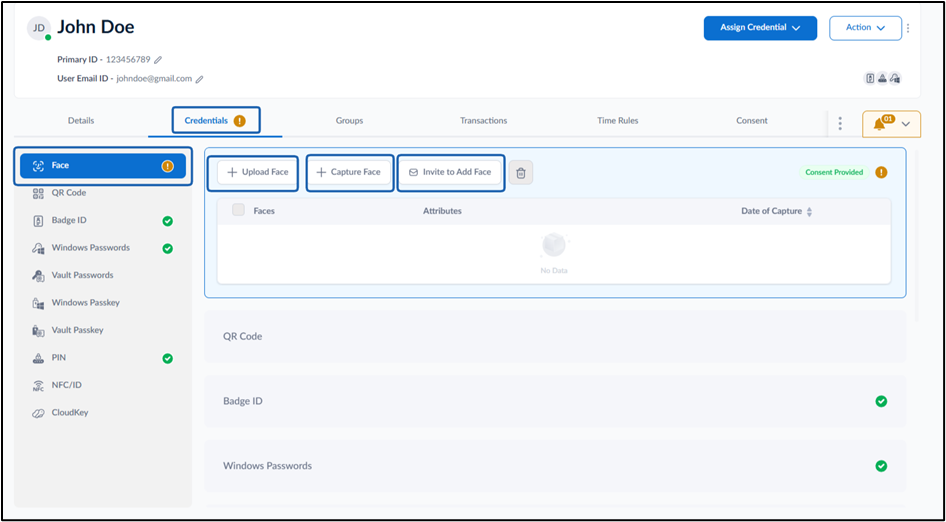The width and height of the screenshot is (946, 522).
Task: Open the more tabs vertical dots menu
Action: coord(840,124)
